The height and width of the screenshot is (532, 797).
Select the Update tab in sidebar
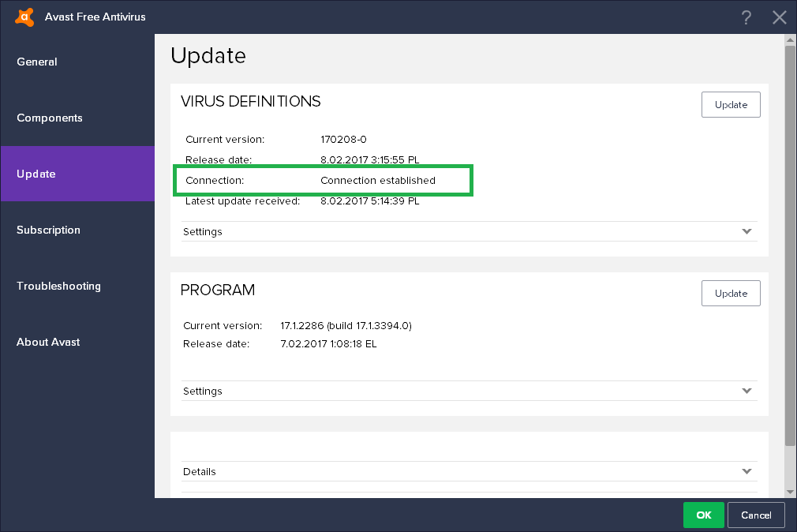(77, 174)
